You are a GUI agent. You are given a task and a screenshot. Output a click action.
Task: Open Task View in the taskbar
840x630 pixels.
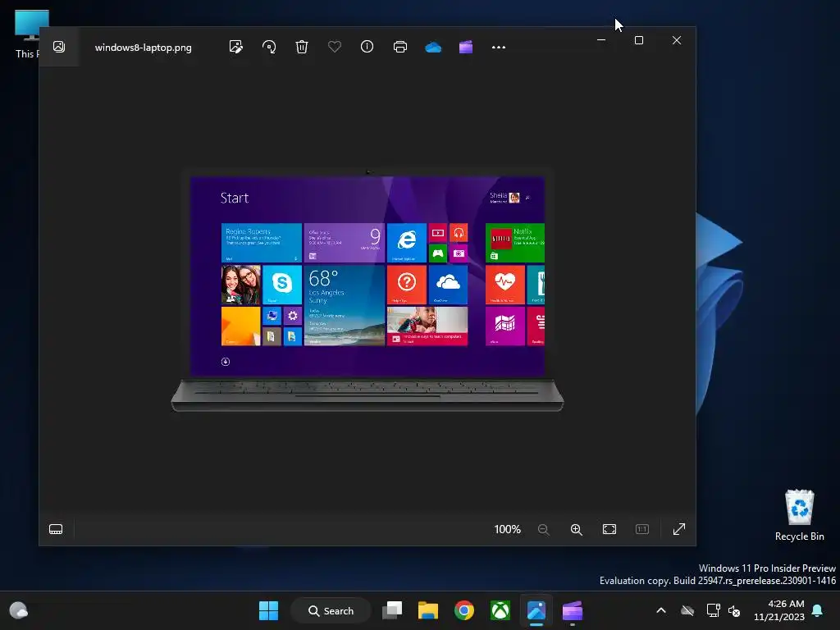[x=392, y=610]
